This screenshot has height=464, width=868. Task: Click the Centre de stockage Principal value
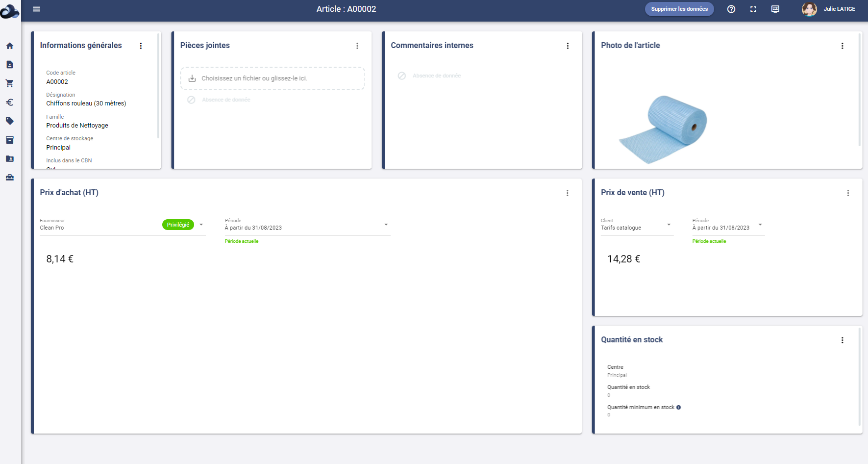pos(58,148)
